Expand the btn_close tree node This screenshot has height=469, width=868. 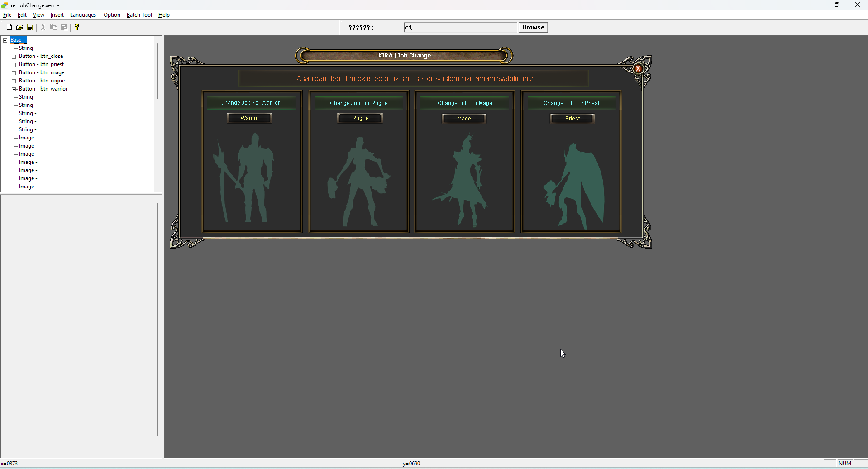coord(14,57)
